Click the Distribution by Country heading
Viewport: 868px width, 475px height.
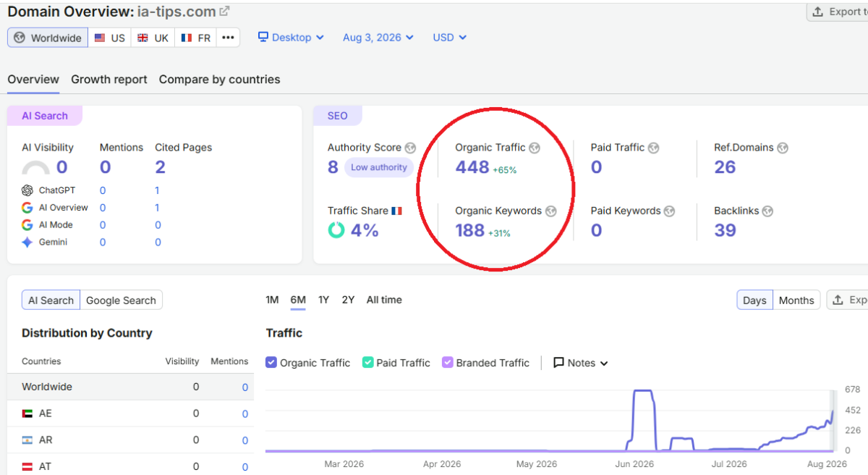coord(87,333)
